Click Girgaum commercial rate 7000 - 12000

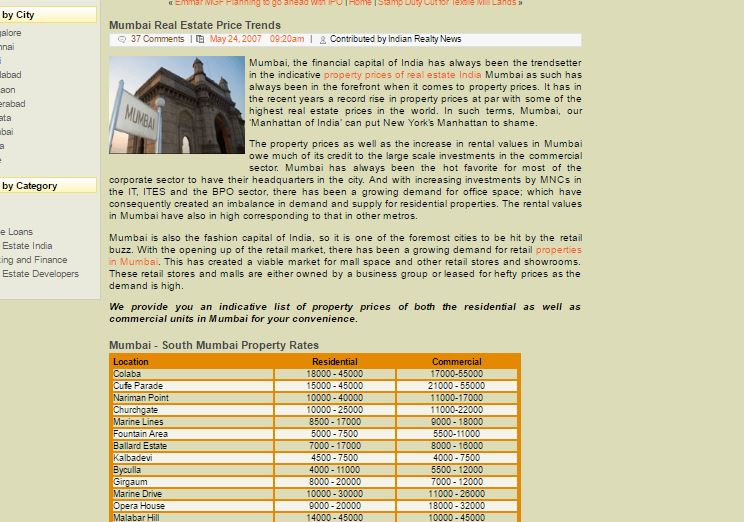point(456,482)
